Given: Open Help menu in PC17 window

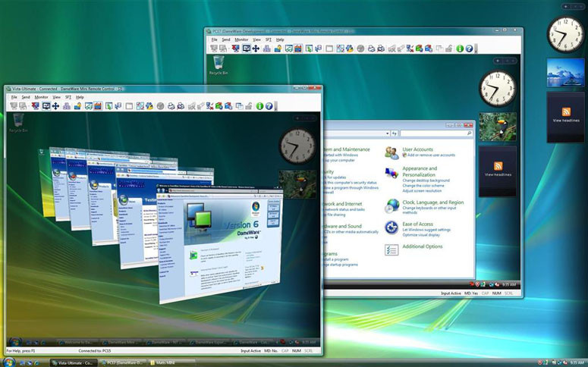Looking at the screenshot, I should 280,39.
